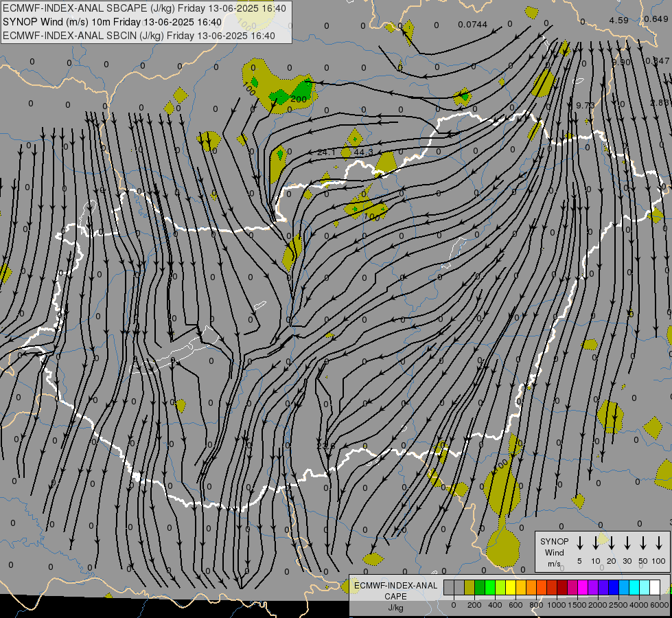
Task: Pick the yellow-green swatch in CAPE legend
Action: tap(500, 587)
